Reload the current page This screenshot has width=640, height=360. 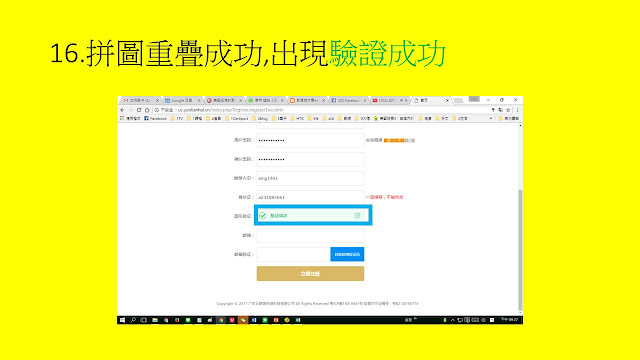click(139, 110)
